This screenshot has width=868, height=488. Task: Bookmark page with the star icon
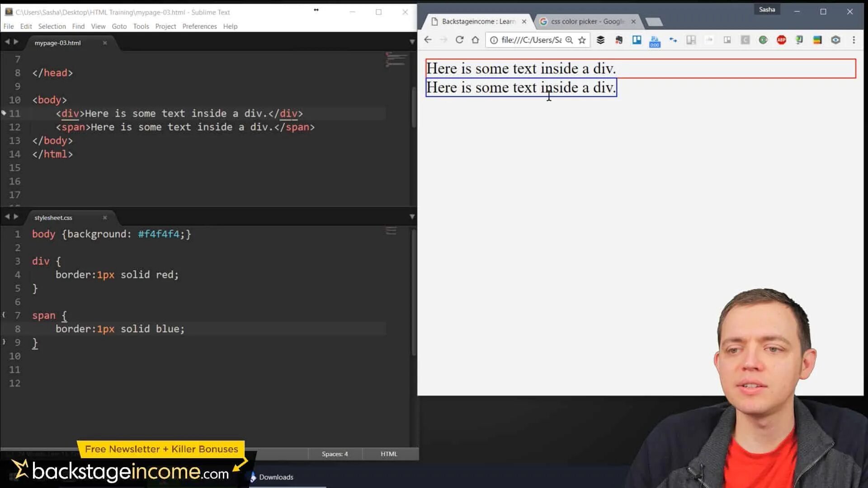point(582,40)
